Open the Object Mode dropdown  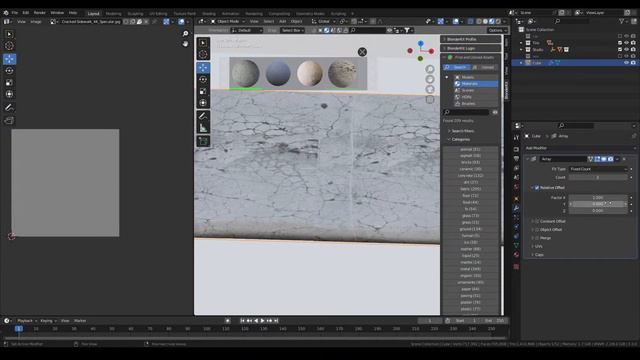pos(228,21)
